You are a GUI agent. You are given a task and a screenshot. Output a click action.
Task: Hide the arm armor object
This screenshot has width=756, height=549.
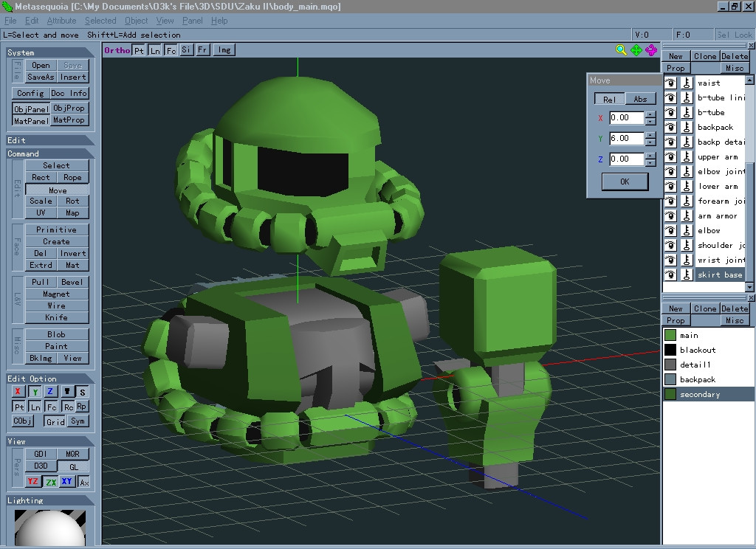click(670, 216)
